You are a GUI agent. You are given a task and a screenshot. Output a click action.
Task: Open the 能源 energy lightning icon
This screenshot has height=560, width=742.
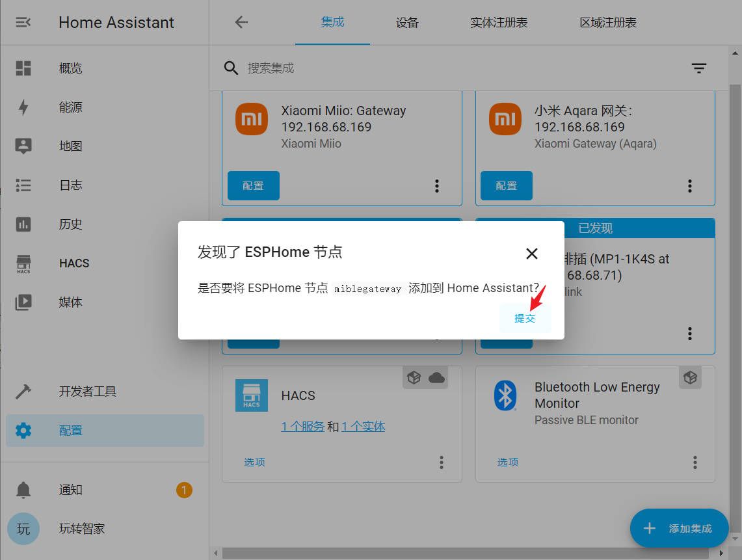tap(23, 107)
